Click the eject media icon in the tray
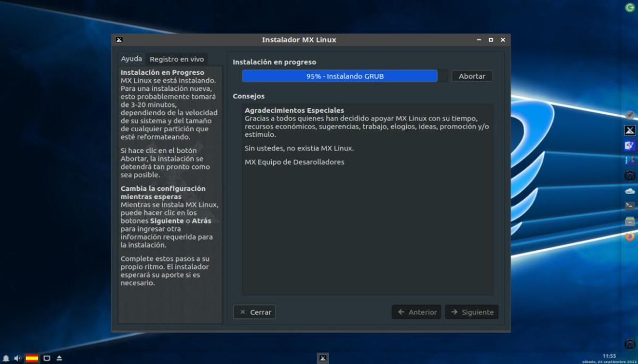Viewport: 638px width, 364px height. [x=59, y=358]
